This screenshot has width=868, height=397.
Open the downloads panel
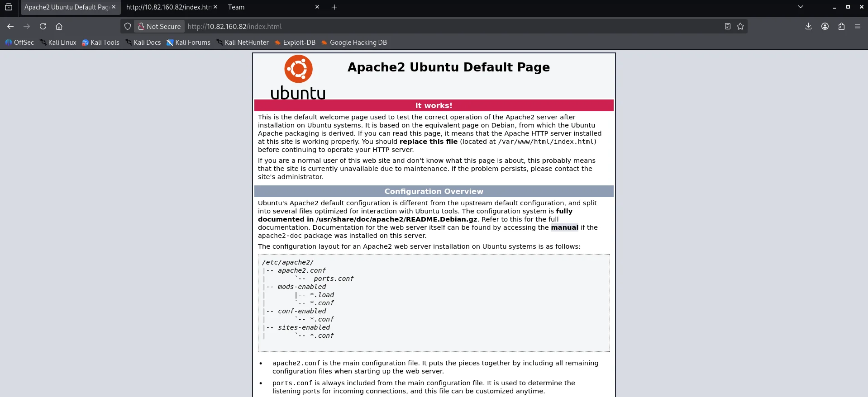click(808, 26)
